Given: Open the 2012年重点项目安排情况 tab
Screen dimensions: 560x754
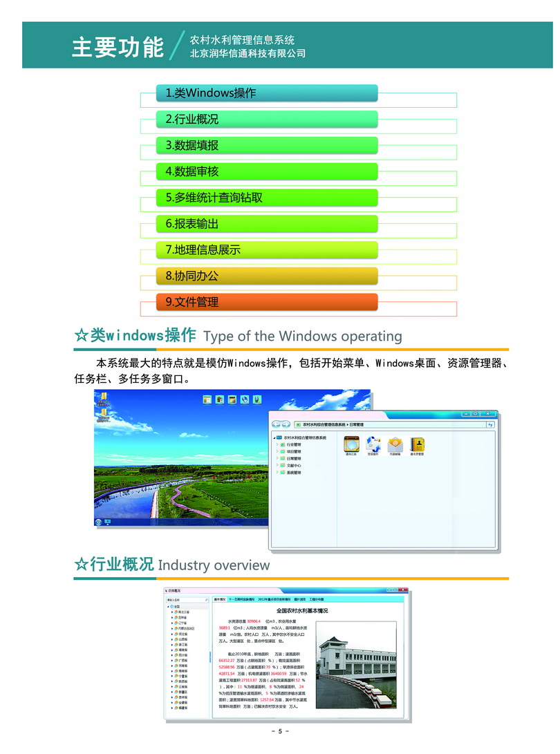Looking at the screenshot, I should coord(274,599).
